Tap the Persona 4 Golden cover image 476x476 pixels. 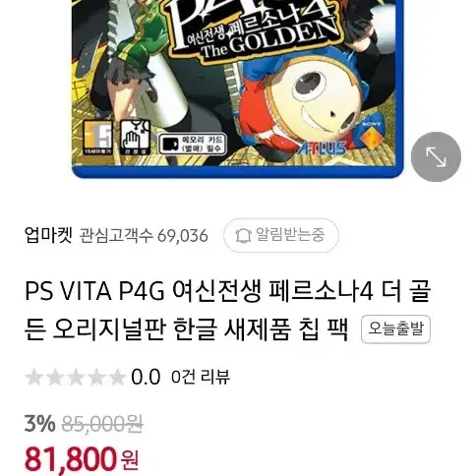tap(238, 89)
